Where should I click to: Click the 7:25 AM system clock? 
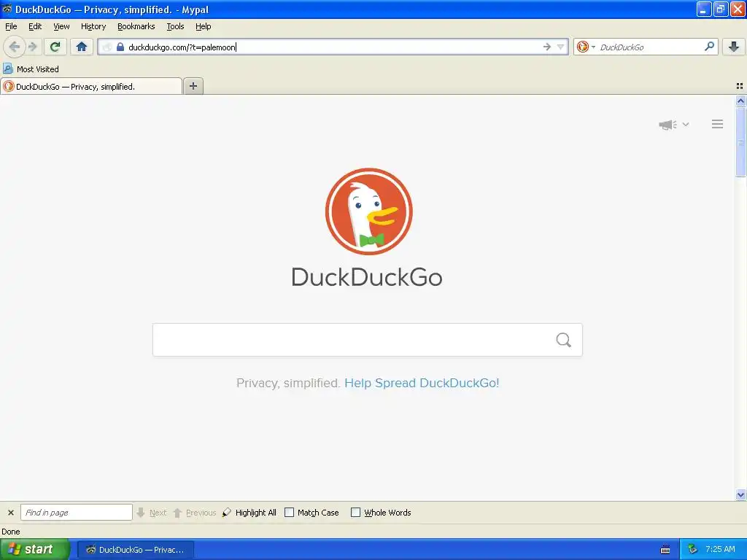pyautogui.click(x=720, y=549)
